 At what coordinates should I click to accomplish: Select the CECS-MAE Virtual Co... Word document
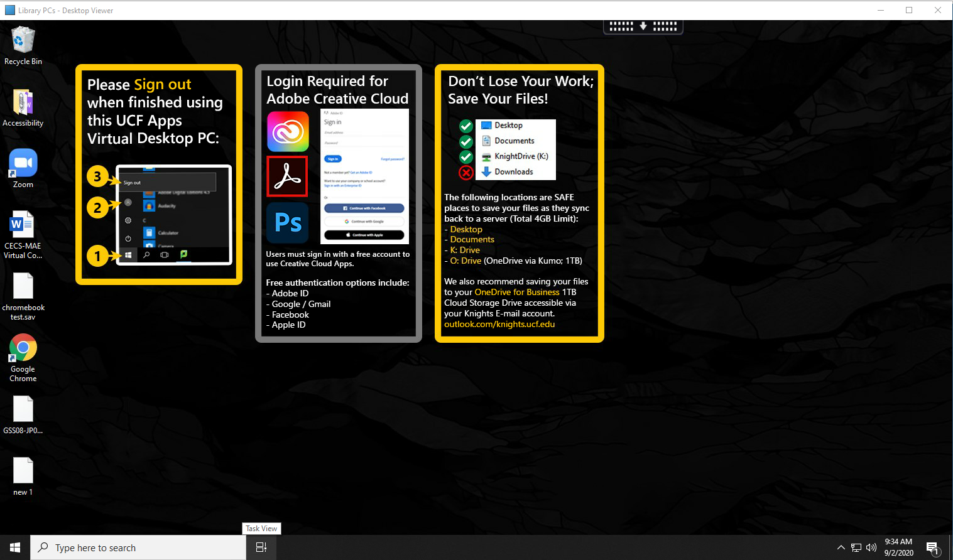pos(23,234)
